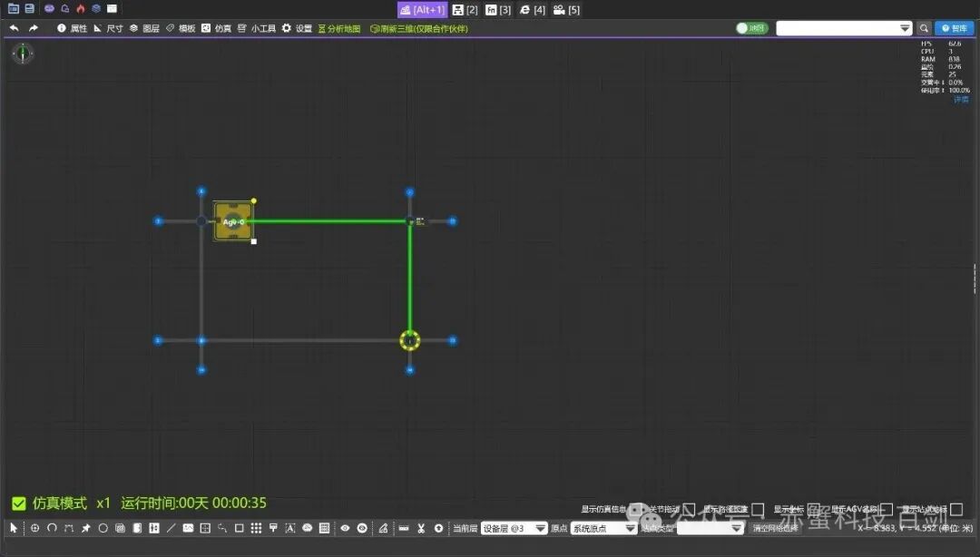This screenshot has height=557, width=980.
Task: Click the save disk icon
Action: tap(29, 9)
